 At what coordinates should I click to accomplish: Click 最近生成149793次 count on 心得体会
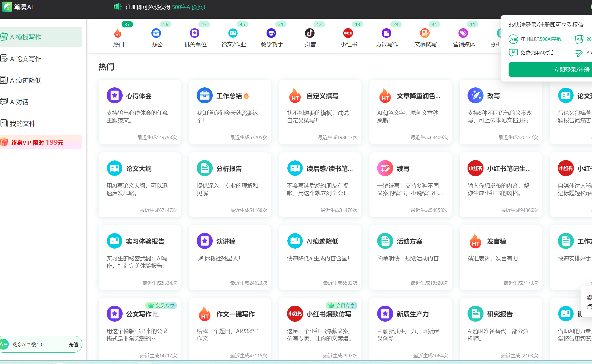pos(157,137)
